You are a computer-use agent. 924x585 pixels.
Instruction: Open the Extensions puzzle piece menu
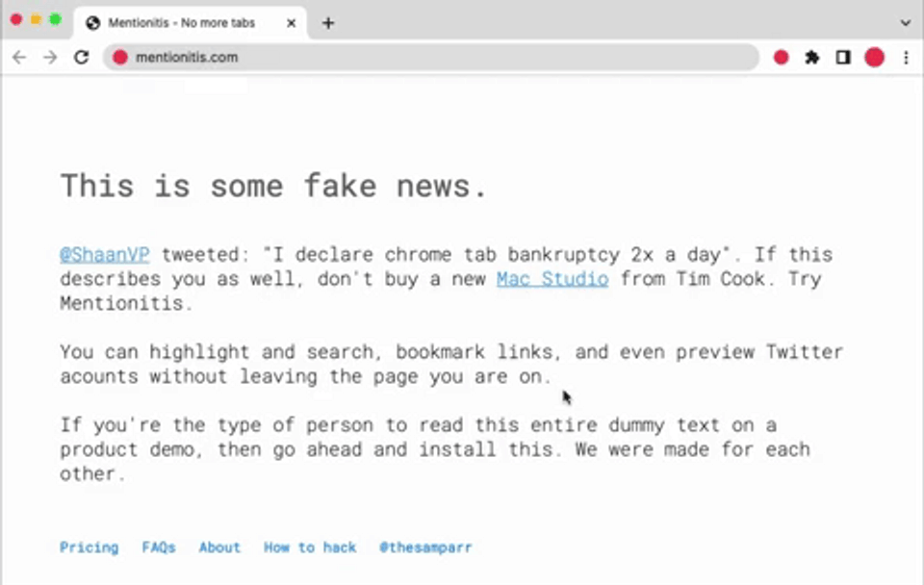click(x=812, y=57)
